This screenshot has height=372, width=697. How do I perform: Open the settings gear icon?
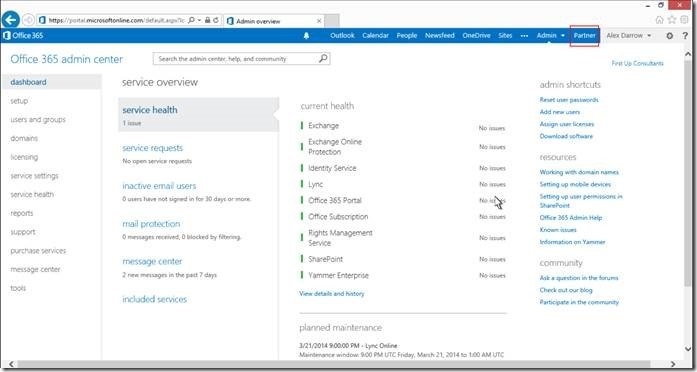[x=669, y=36]
